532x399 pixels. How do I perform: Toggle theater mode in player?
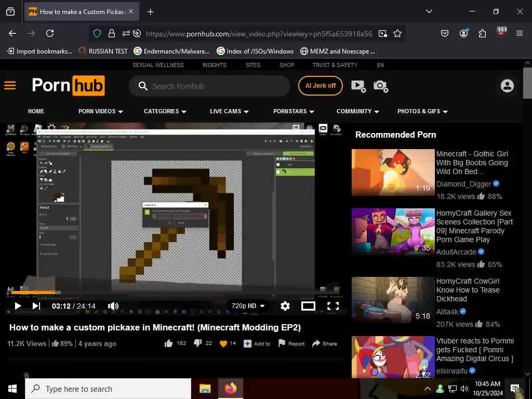tap(308, 306)
